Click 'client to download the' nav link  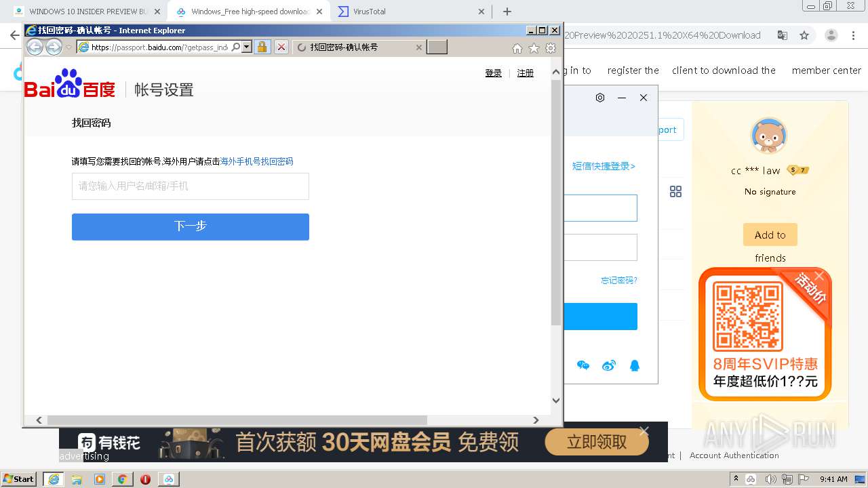(724, 70)
